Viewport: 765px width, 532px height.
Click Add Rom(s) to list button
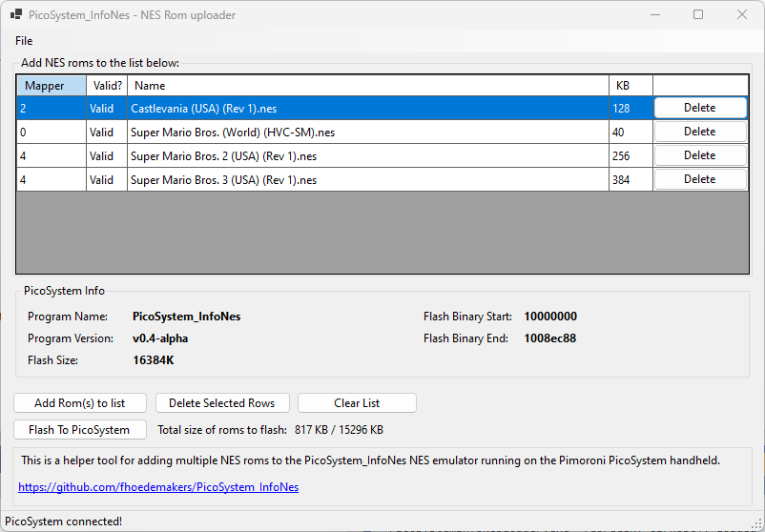pyautogui.click(x=80, y=403)
